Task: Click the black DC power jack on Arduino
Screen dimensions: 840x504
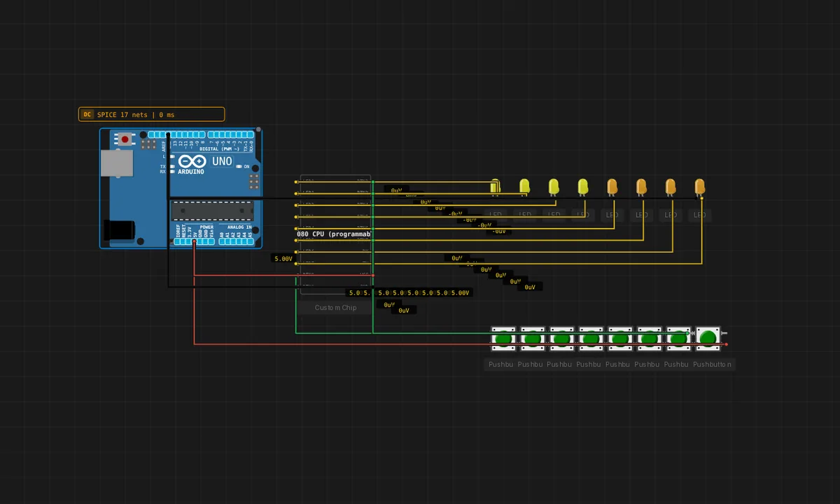Action: pos(118,230)
